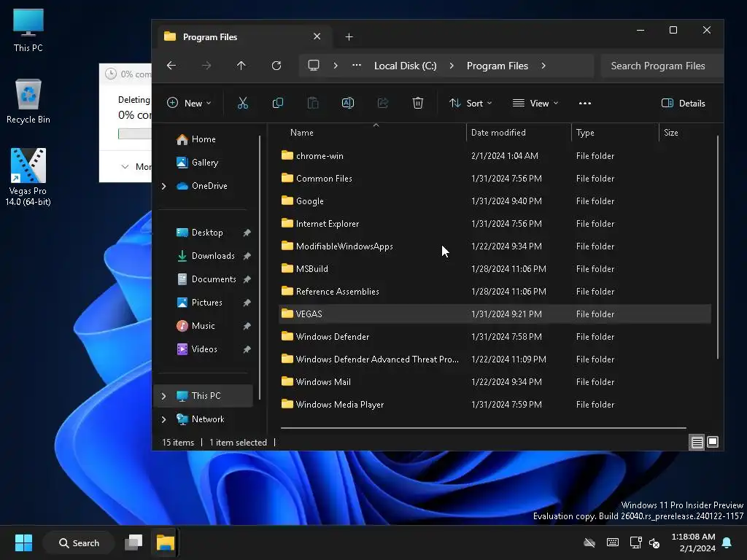The image size is (747, 560).
Task: Click the Rename icon in toolbar
Action: click(348, 103)
